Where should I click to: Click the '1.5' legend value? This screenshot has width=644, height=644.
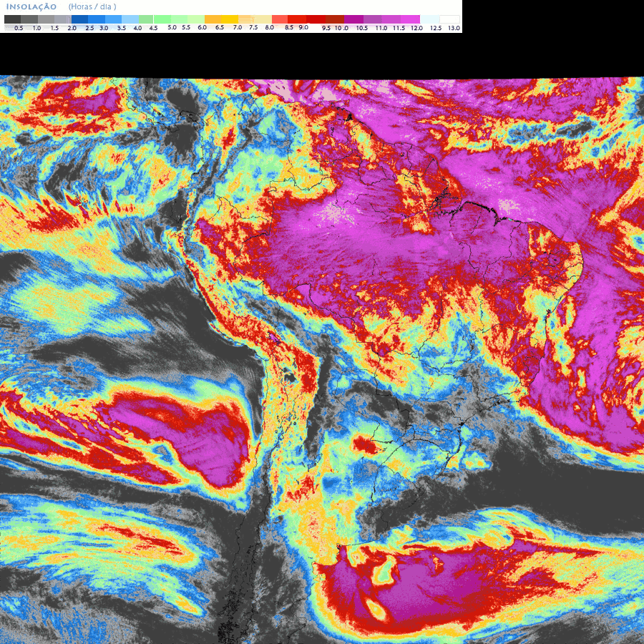54,28
